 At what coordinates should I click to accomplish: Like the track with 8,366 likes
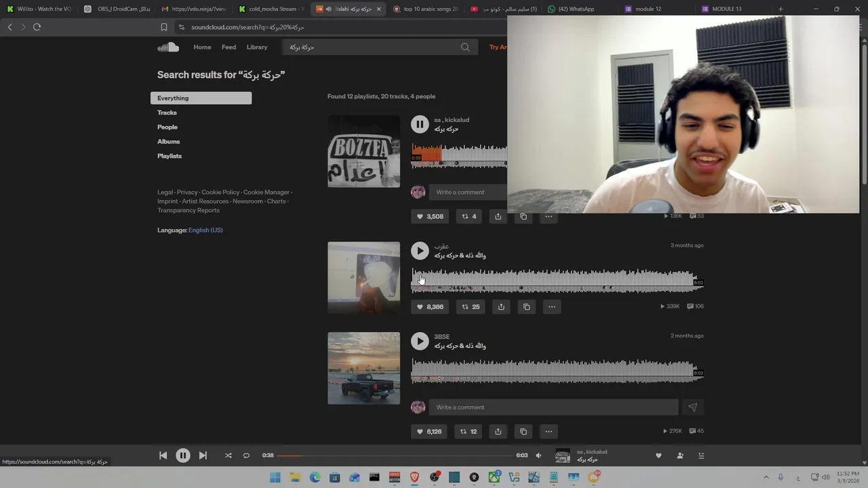[430, 306]
